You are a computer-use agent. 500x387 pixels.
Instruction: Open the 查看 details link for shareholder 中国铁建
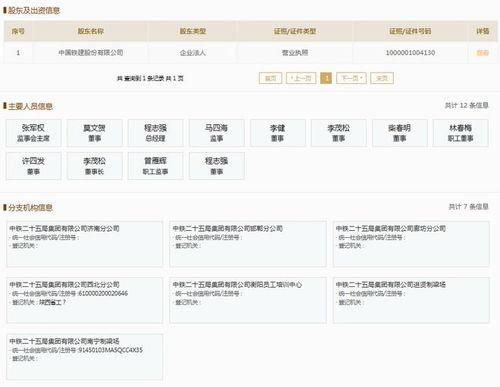(482, 53)
